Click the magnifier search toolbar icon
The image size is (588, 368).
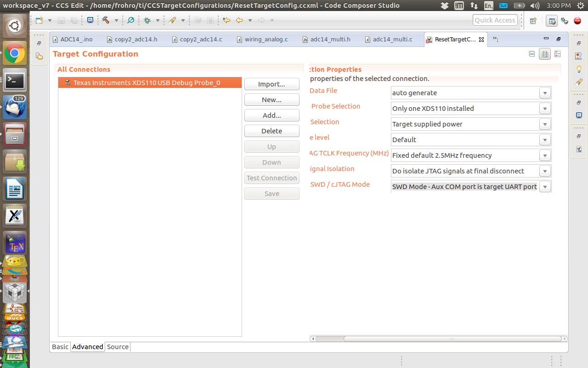[131, 20]
